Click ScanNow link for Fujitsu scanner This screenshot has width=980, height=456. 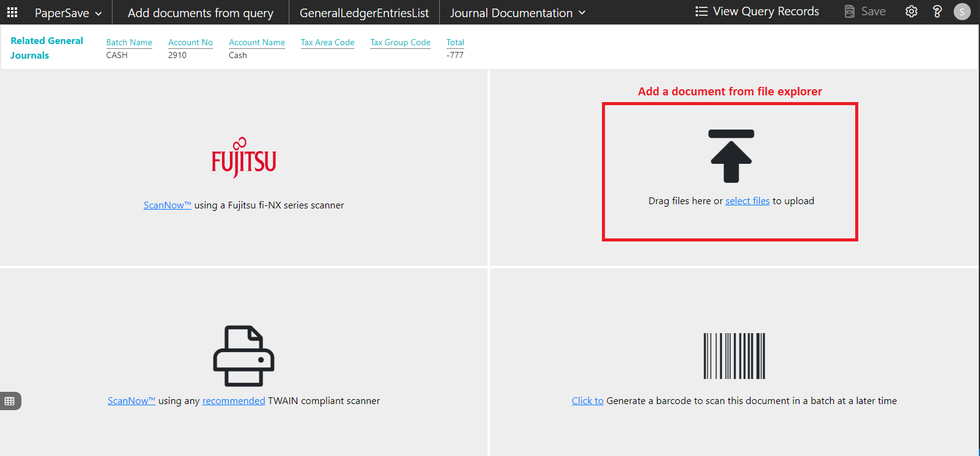point(167,205)
